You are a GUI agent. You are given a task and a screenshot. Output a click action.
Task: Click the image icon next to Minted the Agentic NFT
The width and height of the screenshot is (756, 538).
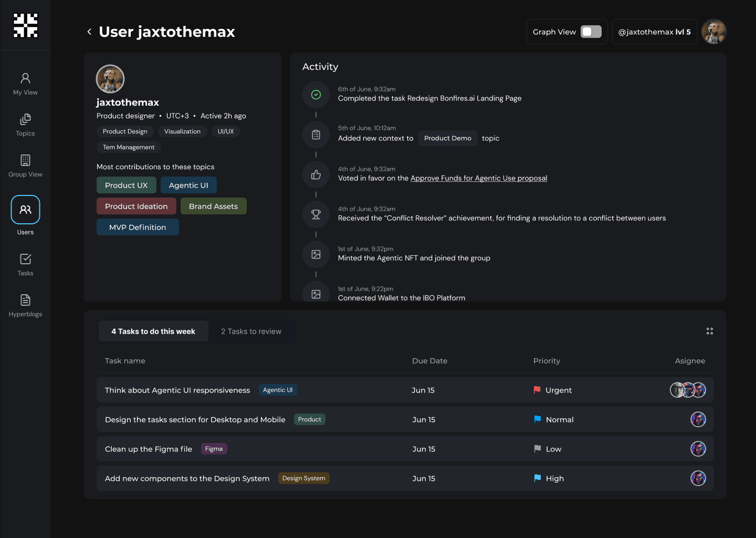[316, 254]
